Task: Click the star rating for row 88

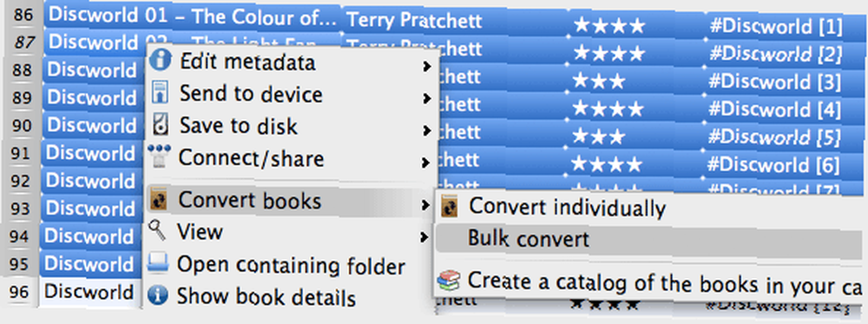Action: click(599, 82)
